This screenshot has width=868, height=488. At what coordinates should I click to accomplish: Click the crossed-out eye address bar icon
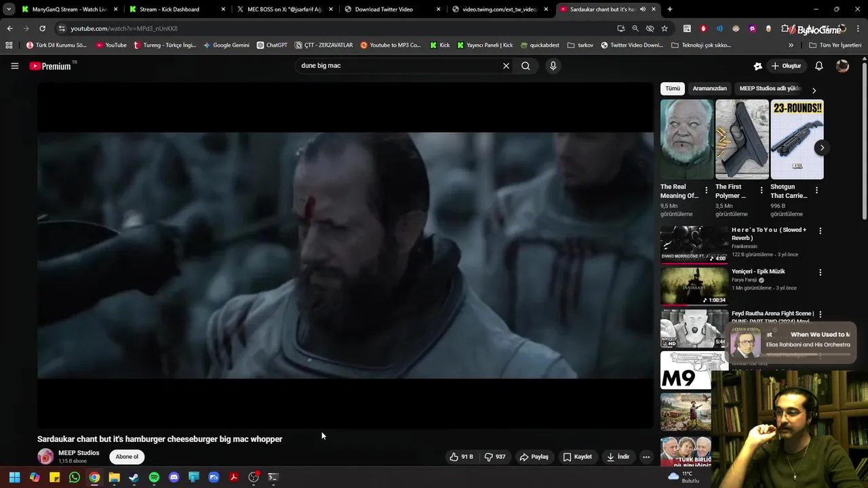(x=650, y=28)
